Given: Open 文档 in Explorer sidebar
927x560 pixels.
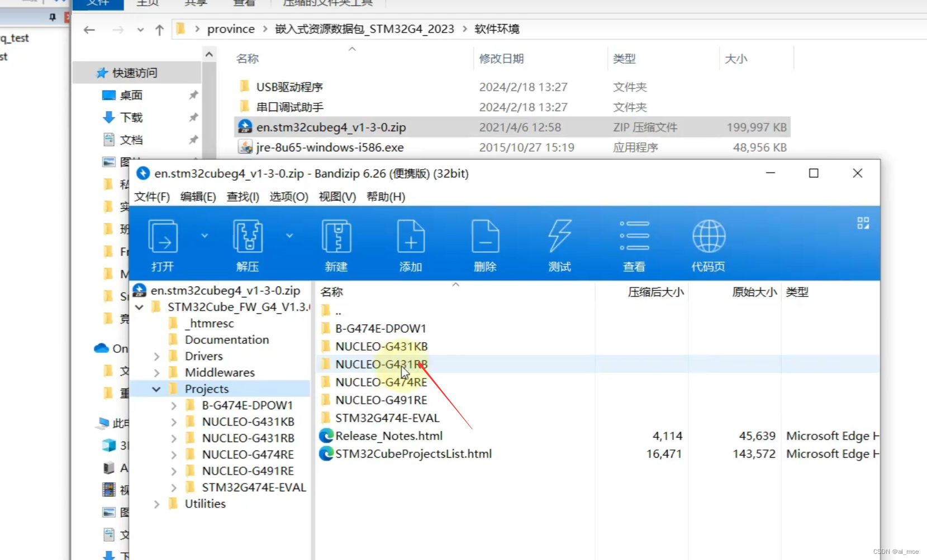Looking at the screenshot, I should (x=131, y=140).
